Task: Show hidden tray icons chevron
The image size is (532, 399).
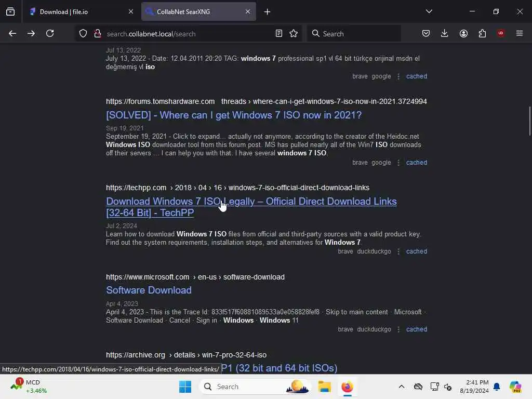Action: click(402, 387)
